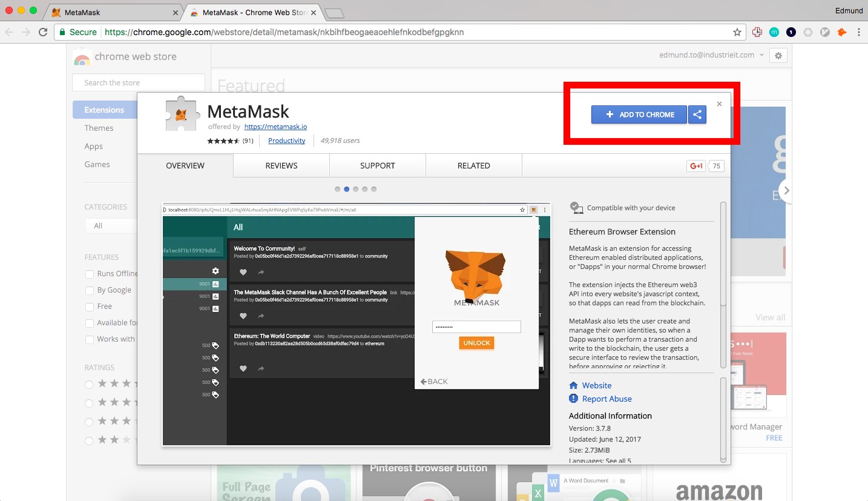
Task: Switch to the Reviews tab
Action: tap(281, 165)
